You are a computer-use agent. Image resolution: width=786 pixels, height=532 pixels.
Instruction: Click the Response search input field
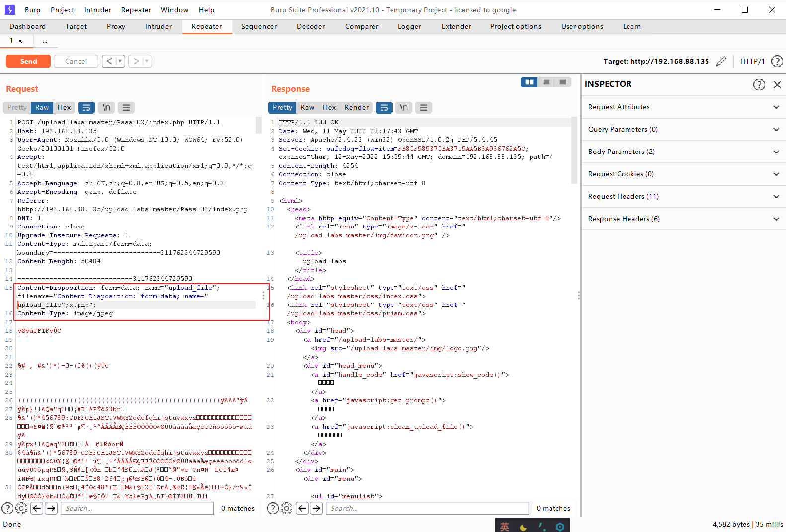(x=427, y=508)
